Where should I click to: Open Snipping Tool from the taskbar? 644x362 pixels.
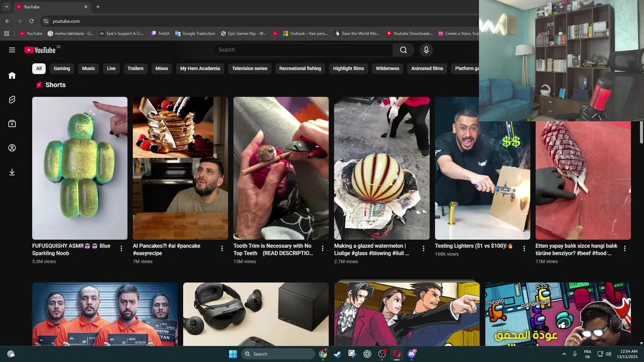[352, 354]
